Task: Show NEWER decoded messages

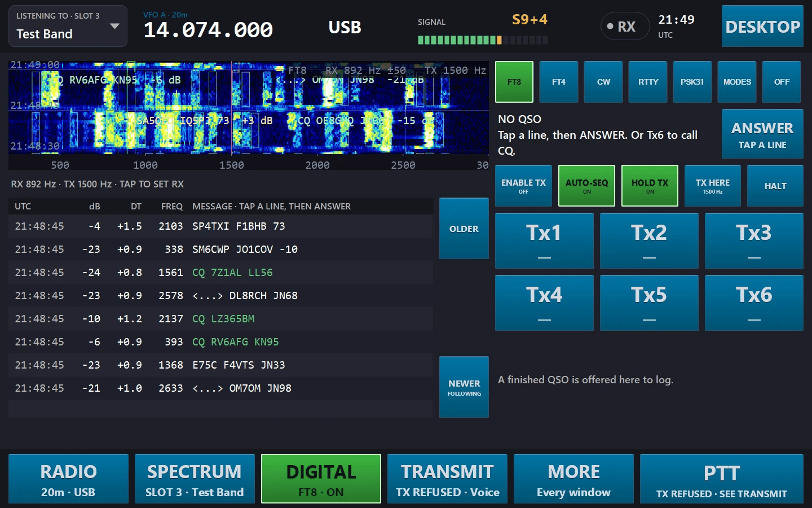Action: click(x=464, y=387)
